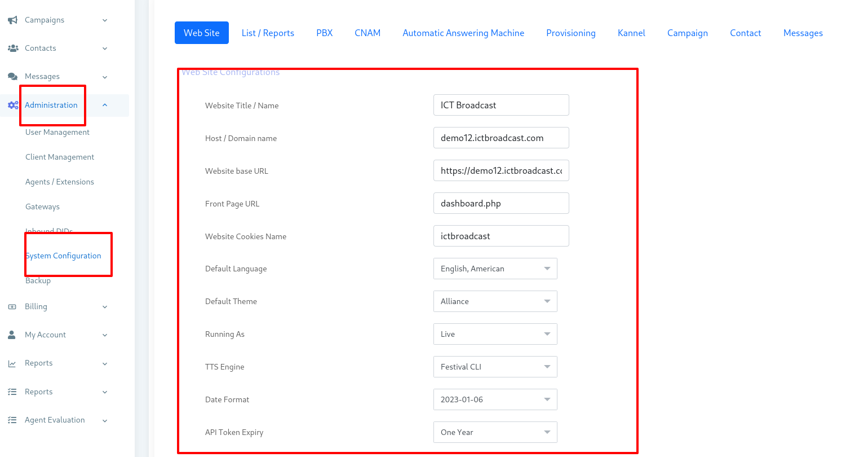Open Client Management in sidebar
The image size is (868, 457).
pyautogui.click(x=60, y=157)
